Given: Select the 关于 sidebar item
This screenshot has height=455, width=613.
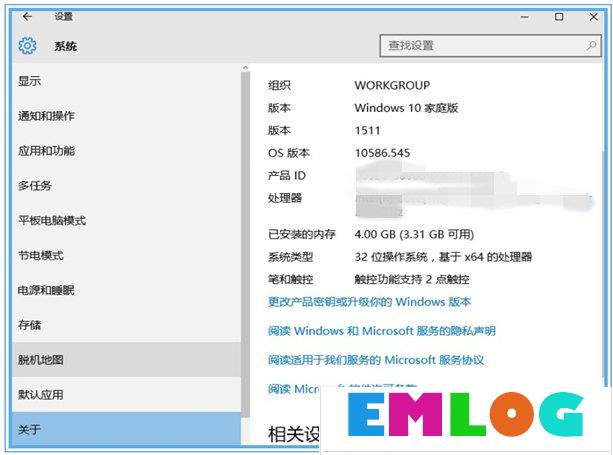Looking at the screenshot, I should point(126,429).
